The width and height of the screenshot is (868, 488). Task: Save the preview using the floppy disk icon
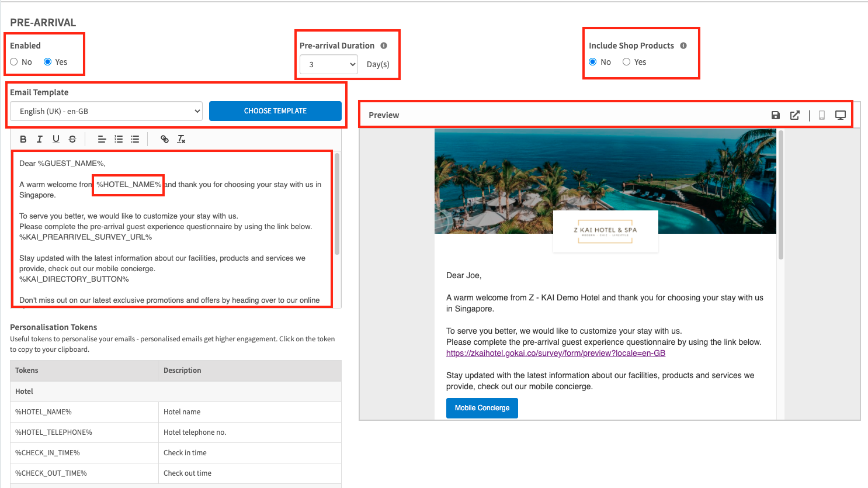(776, 115)
